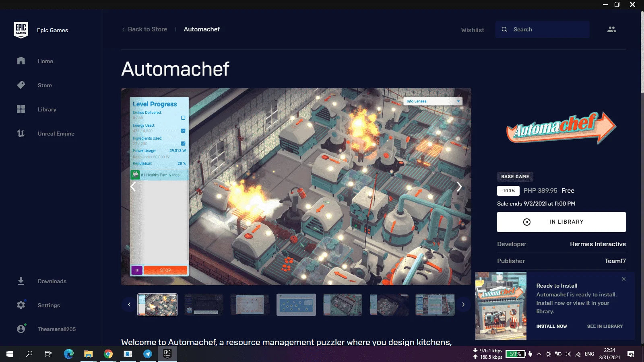Click the Automachef logo artwork
This screenshot has width=644, height=362.
(561, 128)
